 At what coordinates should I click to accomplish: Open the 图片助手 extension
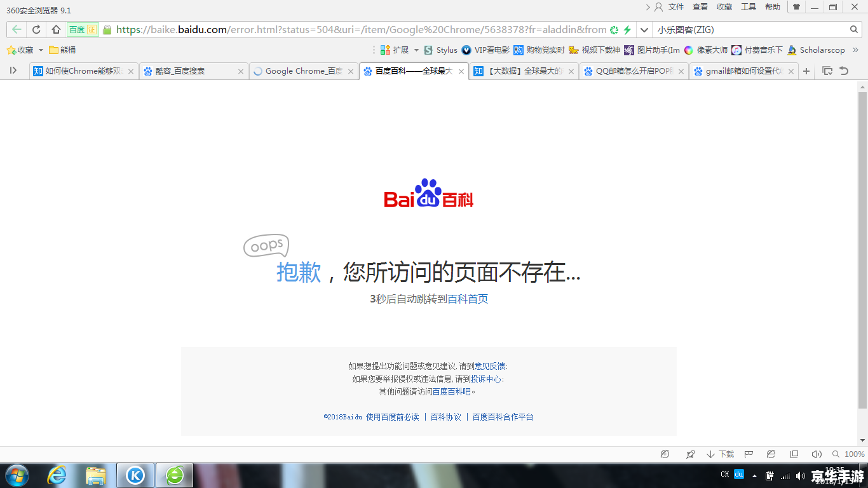click(652, 50)
